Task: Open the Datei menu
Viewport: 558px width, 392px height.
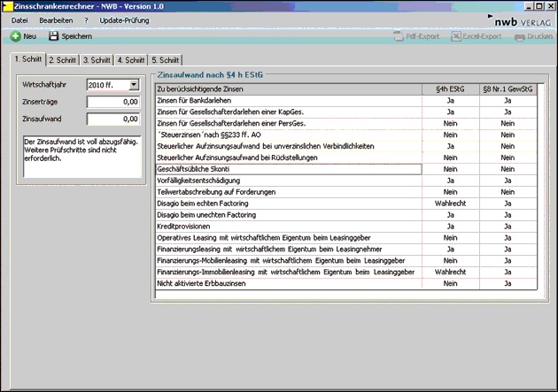Action: (x=19, y=19)
